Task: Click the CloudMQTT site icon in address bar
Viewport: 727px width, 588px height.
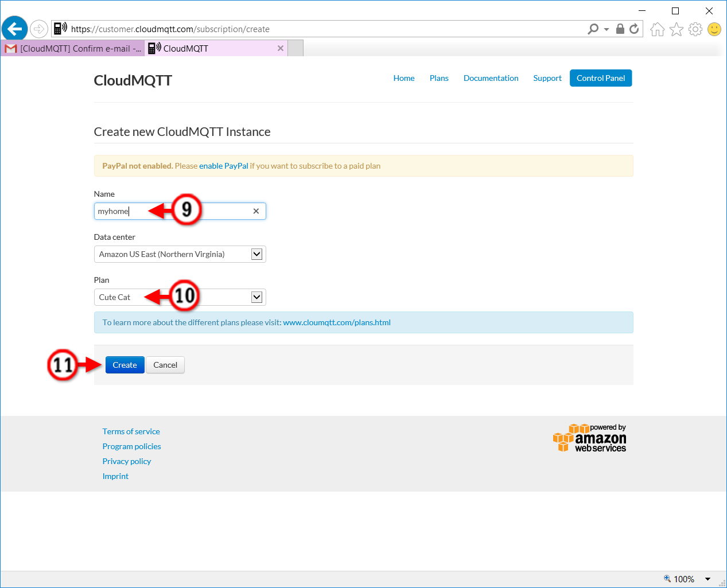Action: [x=60, y=29]
